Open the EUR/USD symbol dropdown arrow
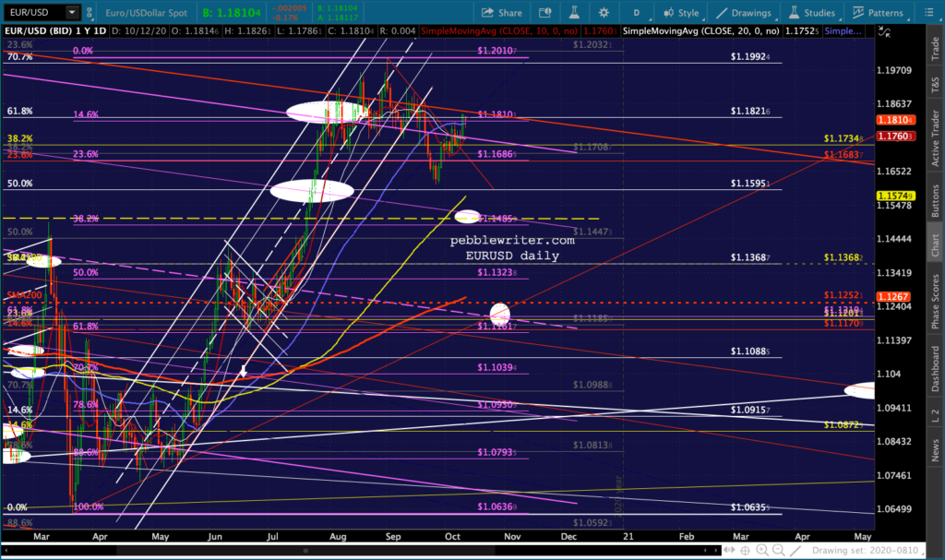 coord(72,12)
